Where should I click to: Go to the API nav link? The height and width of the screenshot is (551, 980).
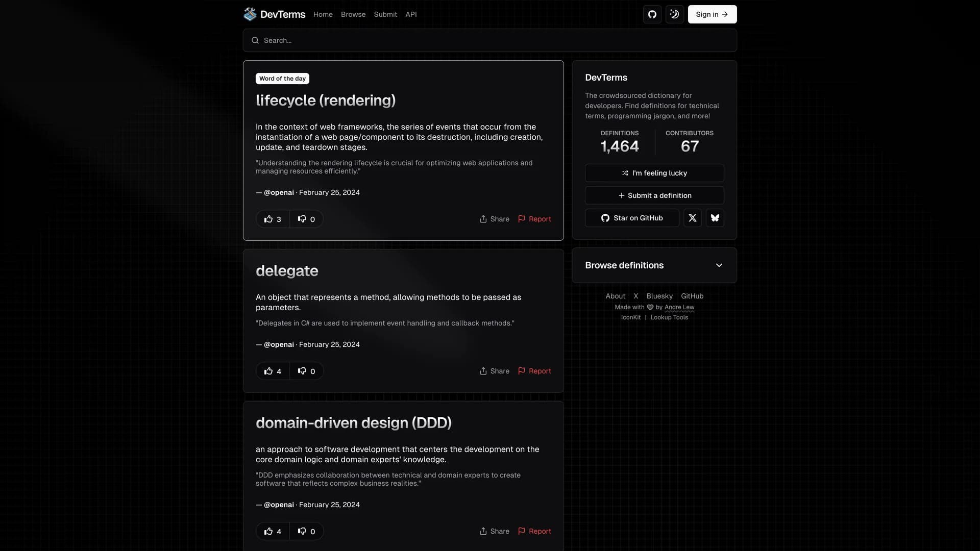411,14
